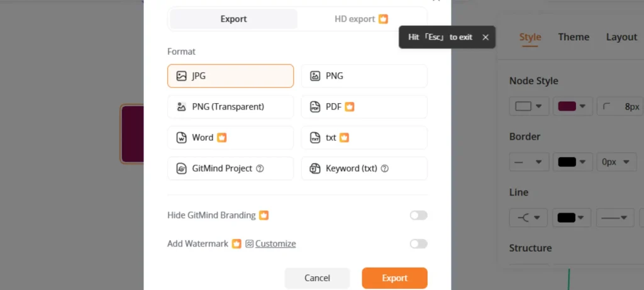Click the premium crown icon beside PDF

pos(350,107)
